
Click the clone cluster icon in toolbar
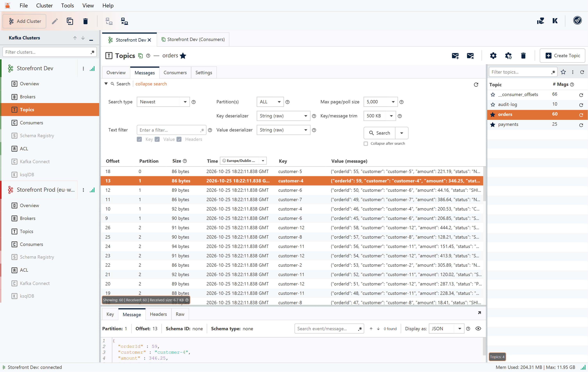click(70, 21)
